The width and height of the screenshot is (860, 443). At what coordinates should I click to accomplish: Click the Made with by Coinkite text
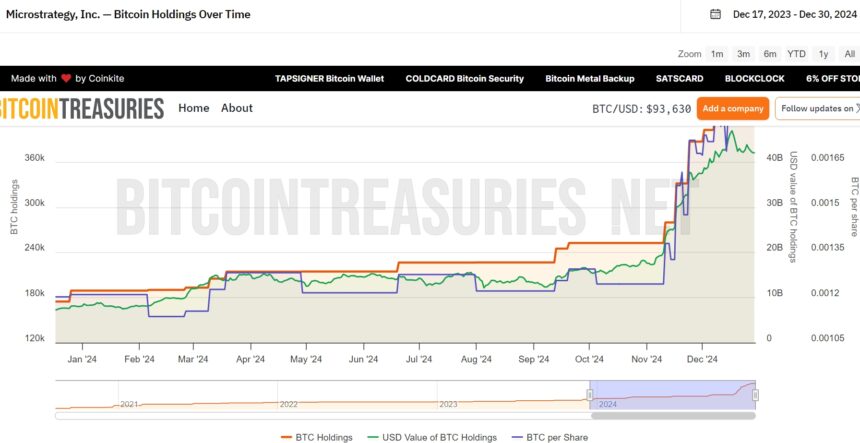tap(67, 78)
